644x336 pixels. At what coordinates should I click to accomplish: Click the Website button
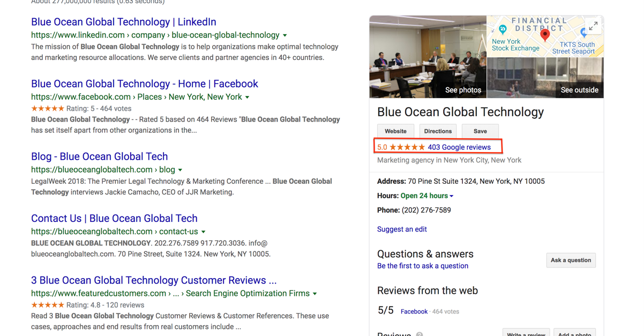click(x=395, y=131)
